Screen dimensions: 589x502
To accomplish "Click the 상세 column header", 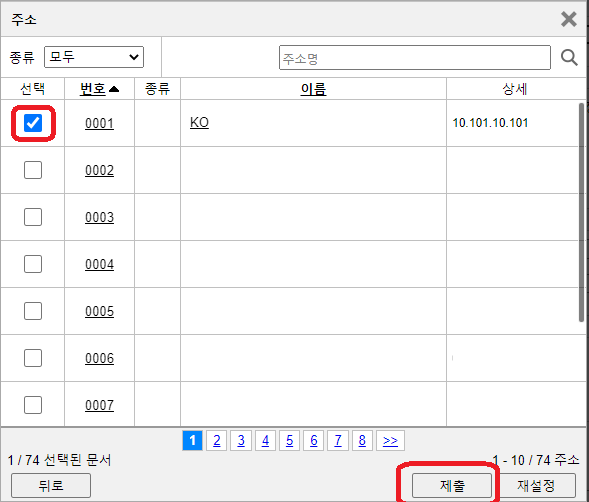I will click(515, 89).
